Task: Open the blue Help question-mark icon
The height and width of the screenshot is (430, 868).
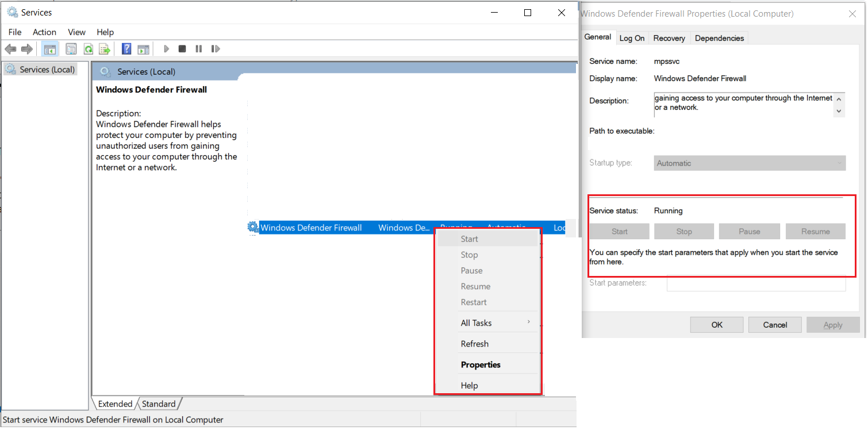Action: pos(126,49)
